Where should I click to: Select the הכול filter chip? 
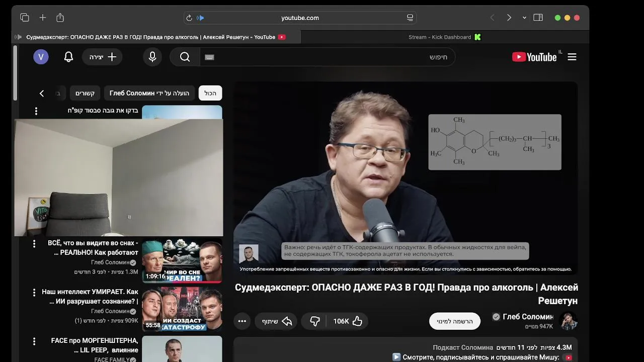coord(210,94)
